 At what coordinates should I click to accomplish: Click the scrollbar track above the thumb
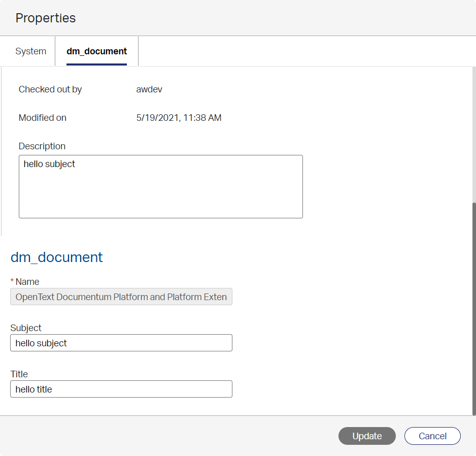[x=473, y=132]
